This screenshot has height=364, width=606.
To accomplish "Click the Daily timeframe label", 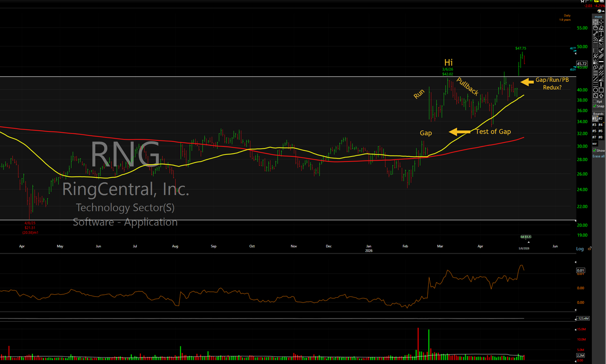I will click(567, 16).
